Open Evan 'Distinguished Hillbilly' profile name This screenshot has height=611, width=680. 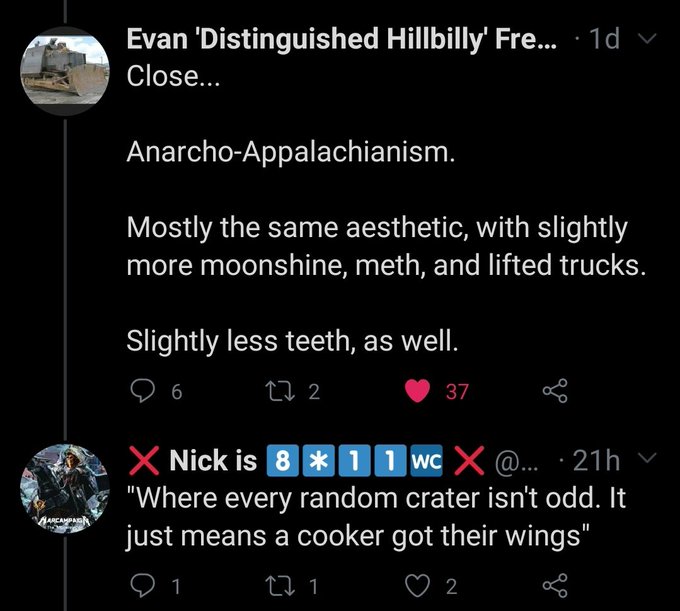point(341,39)
